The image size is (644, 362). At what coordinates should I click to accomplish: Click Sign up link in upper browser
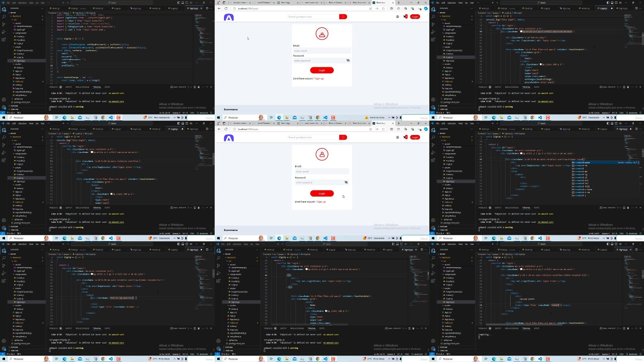pos(319,78)
